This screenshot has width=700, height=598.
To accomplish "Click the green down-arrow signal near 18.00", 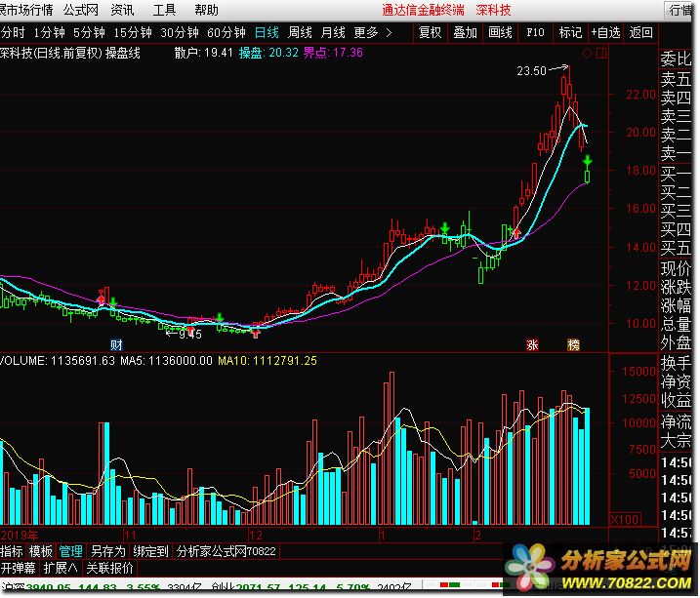I will coord(588,159).
